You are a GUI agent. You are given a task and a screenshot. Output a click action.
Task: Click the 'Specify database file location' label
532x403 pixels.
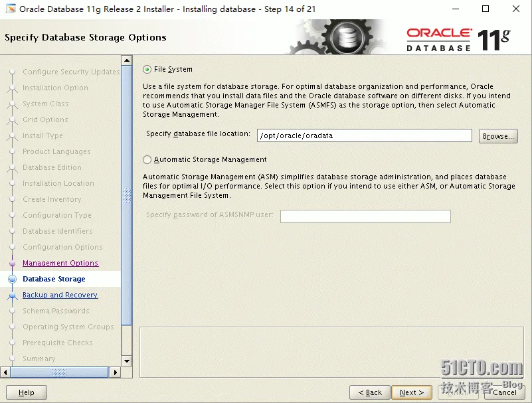198,133
